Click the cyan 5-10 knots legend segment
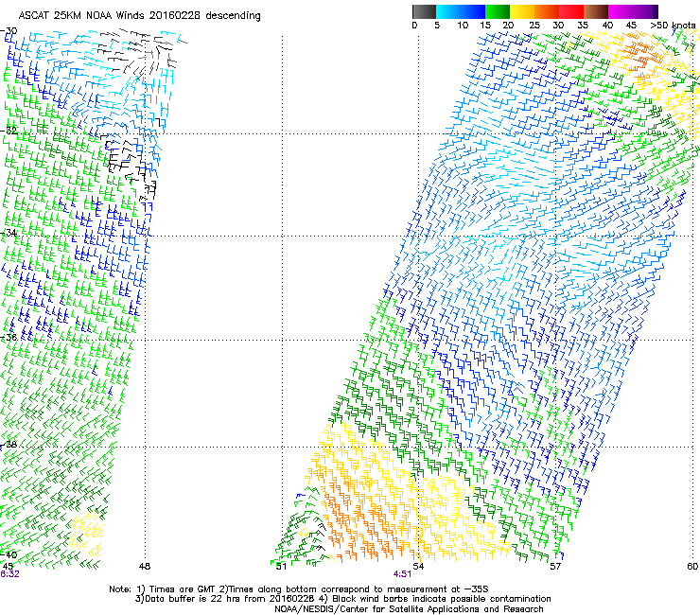 pos(448,11)
